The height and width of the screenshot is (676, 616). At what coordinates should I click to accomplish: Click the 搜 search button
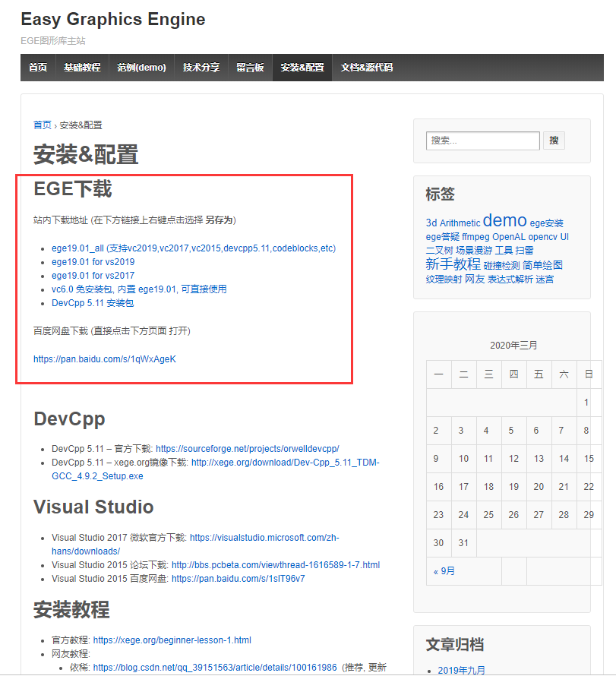point(554,140)
